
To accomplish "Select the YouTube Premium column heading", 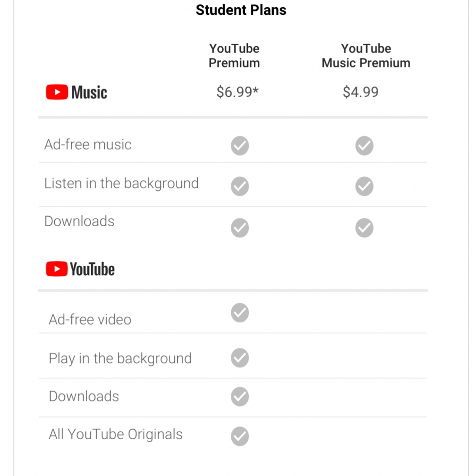I will pyautogui.click(x=234, y=56).
